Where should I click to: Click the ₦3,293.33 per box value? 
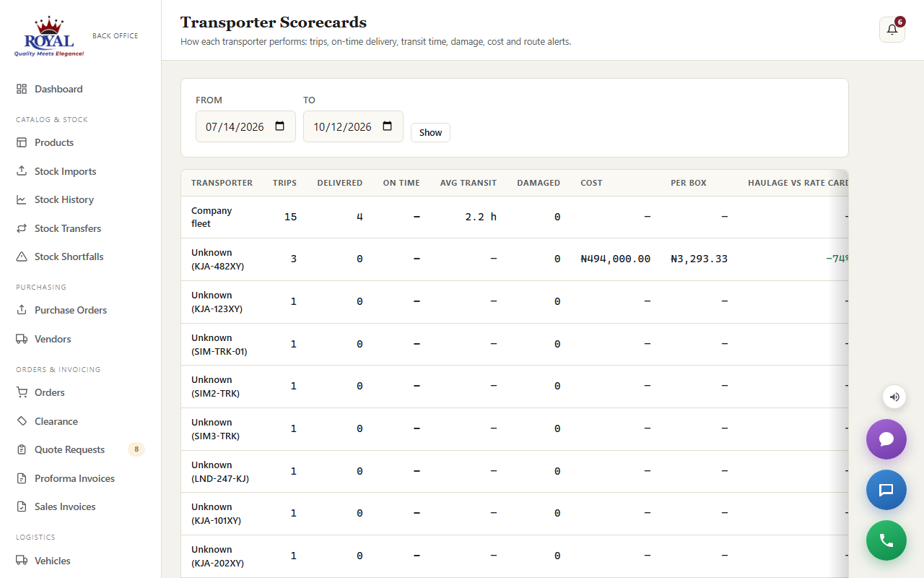(699, 259)
